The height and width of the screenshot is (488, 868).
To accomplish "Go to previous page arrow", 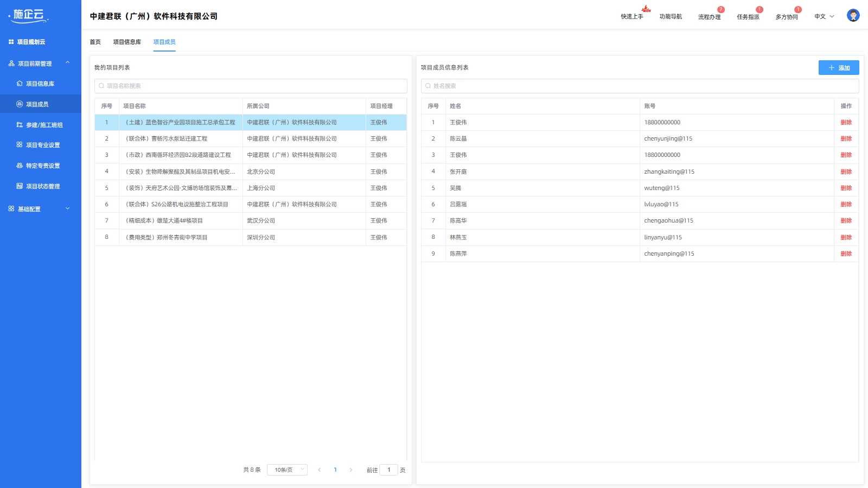I will coord(320,470).
